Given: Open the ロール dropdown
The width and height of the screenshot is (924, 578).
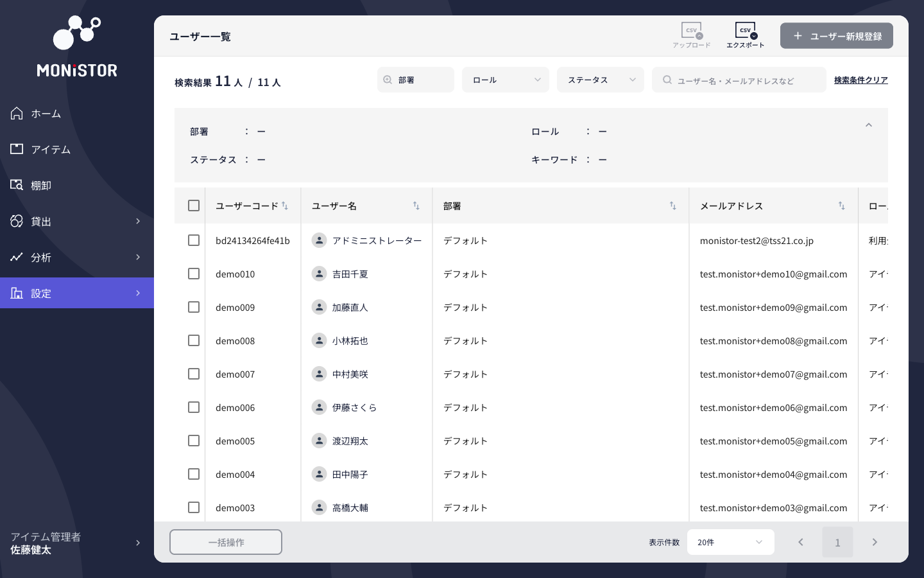Looking at the screenshot, I should (x=506, y=79).
